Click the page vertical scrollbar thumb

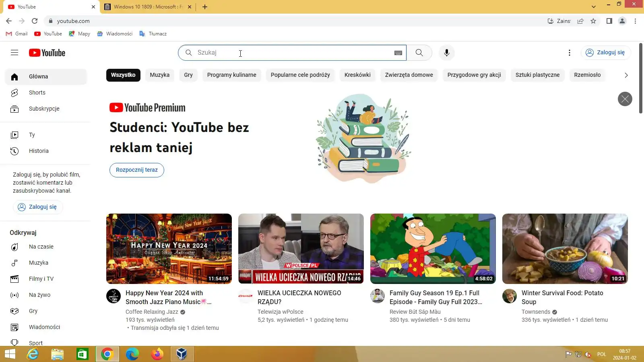[x=641, y=78]
